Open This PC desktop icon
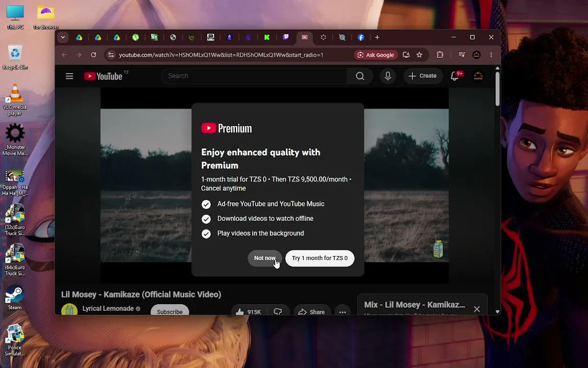588x368 pixels. tap(15, 18)
